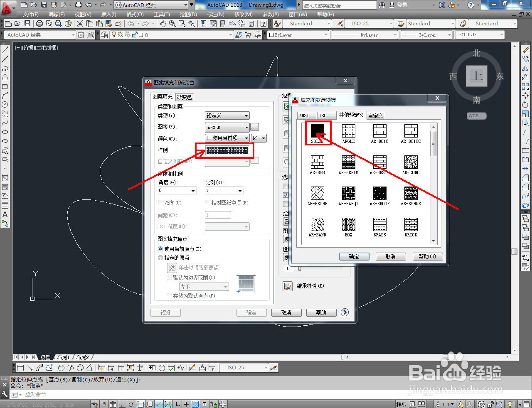The width and height of the screenshot is (532, 408).
Task: Open the 角度 angle dropdown
Action: pyautogui.click(x=177, y=191)
